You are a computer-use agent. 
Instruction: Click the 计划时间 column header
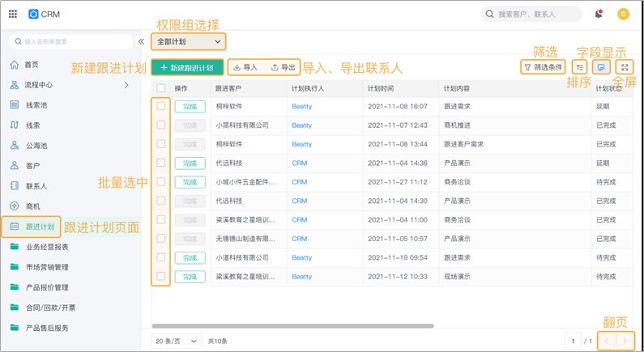[x=381, y=88]
